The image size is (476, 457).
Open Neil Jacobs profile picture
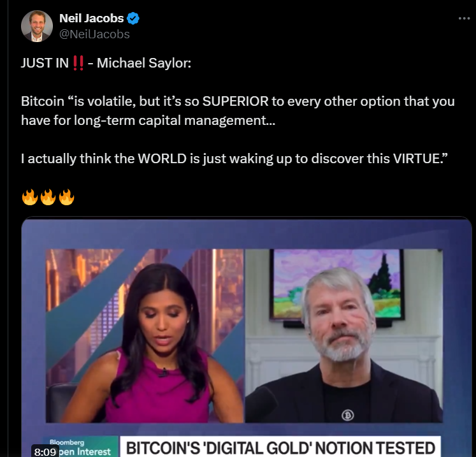pyautogui.click(x=37, y=26)
